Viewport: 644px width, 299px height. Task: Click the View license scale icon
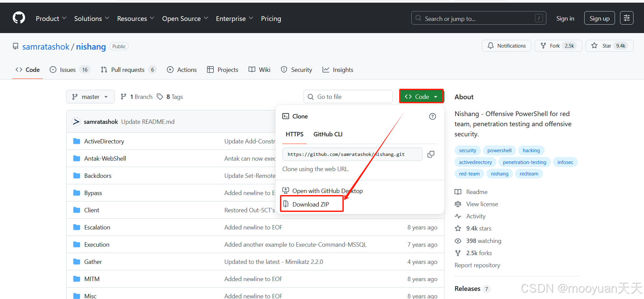point(458,204)
